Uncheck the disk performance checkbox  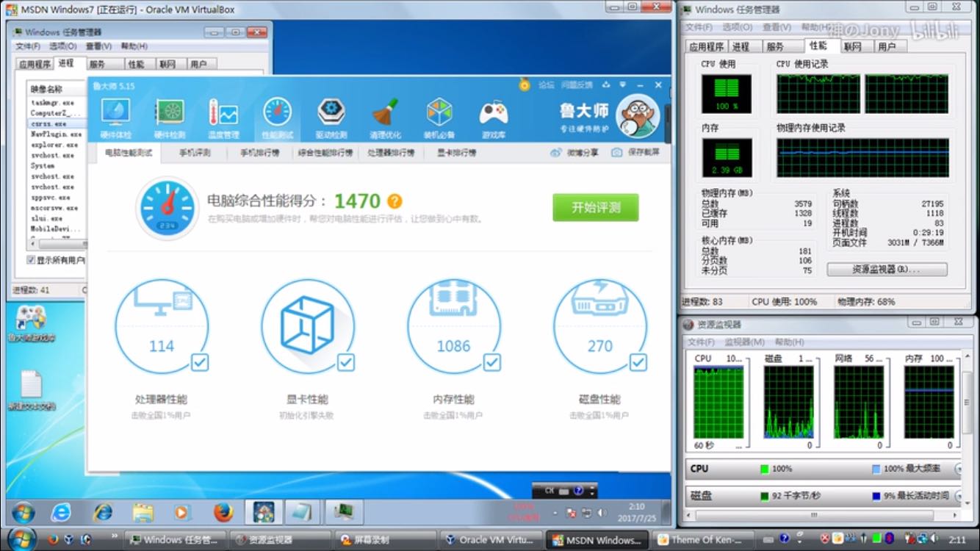point(638,362)
